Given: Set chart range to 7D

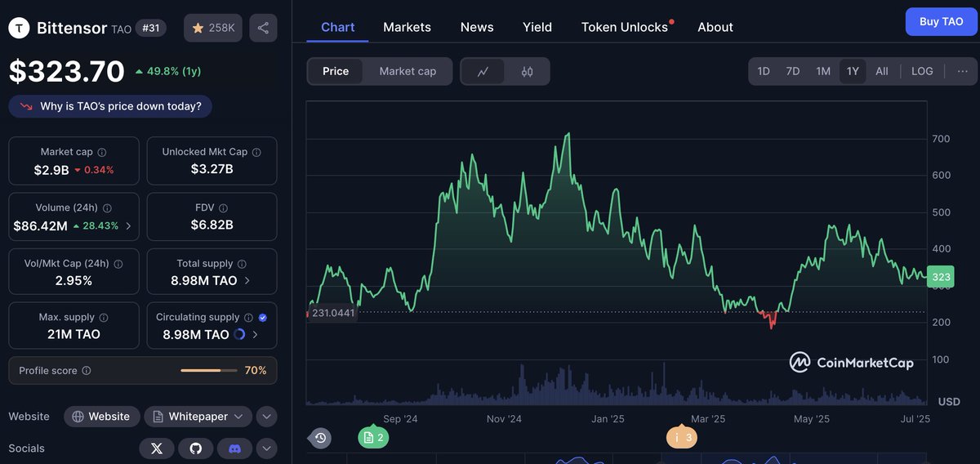Looking at the screenshot, I should (793, 71).
